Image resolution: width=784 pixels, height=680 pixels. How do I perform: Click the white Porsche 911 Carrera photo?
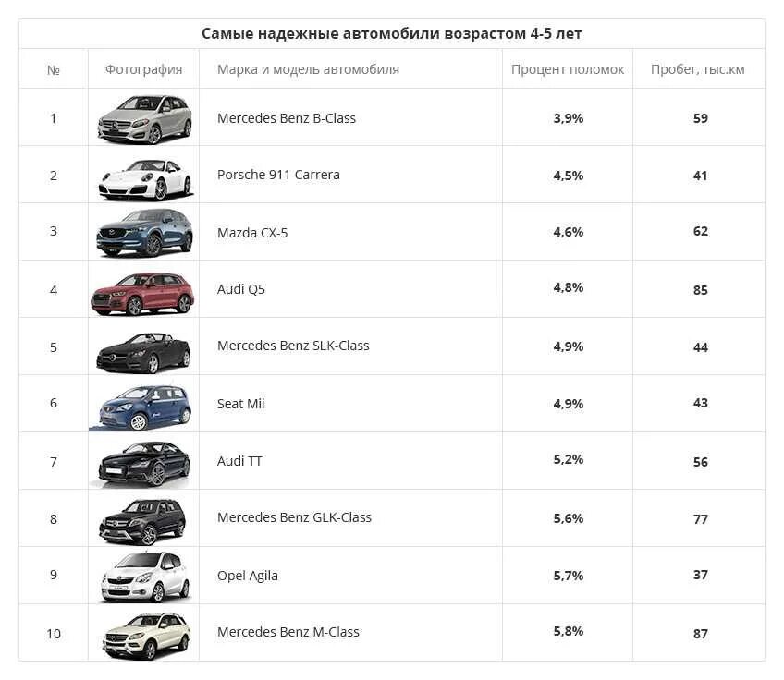click(144, 179)
